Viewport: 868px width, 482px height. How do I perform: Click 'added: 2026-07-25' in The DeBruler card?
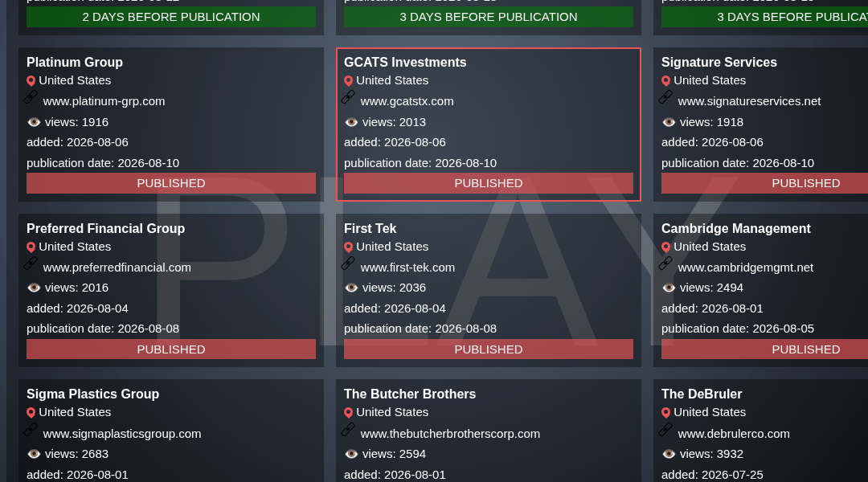712,475
